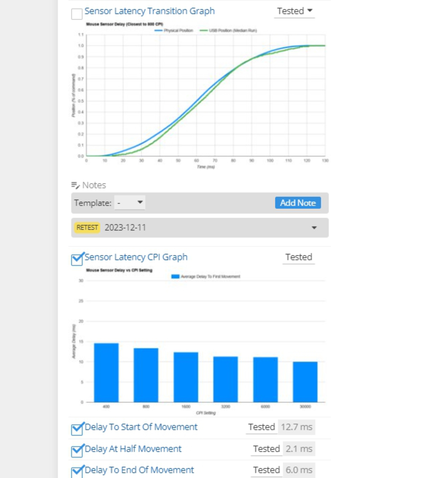Click the Notes edit pencil icon
Screen dimensions: 448x478
click(x=75, y=185)
